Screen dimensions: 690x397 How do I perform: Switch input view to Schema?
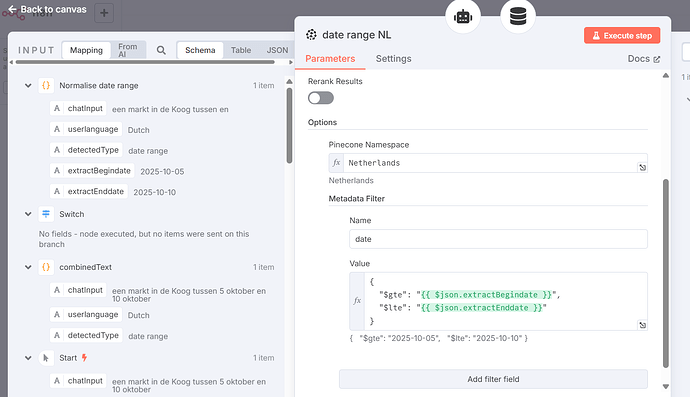point(200,50)
